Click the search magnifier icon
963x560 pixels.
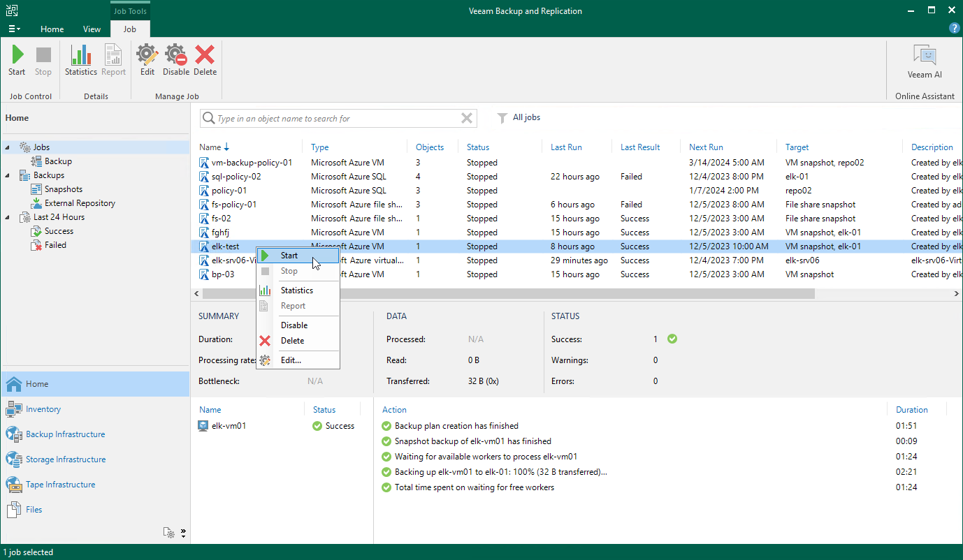click(x=208, y=119)
